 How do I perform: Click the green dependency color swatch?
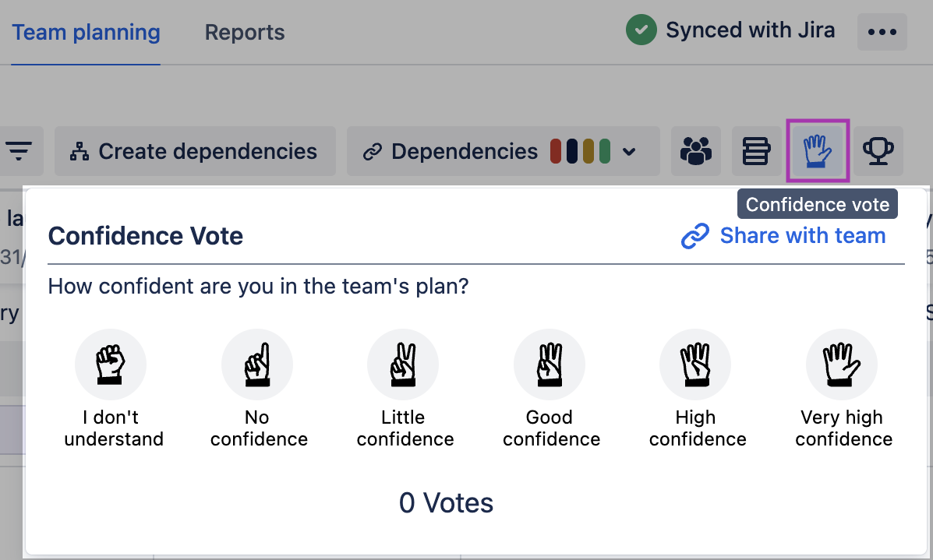(x=605, y=151)
